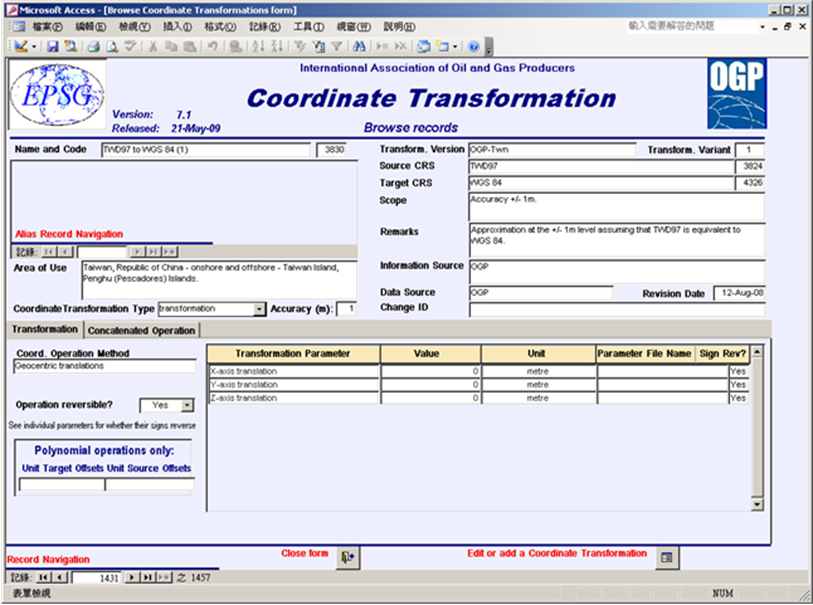Viewport: 813px width, 605px height.
Task: Click the form control icon left of the menu bar
Action: click(19, 26)
